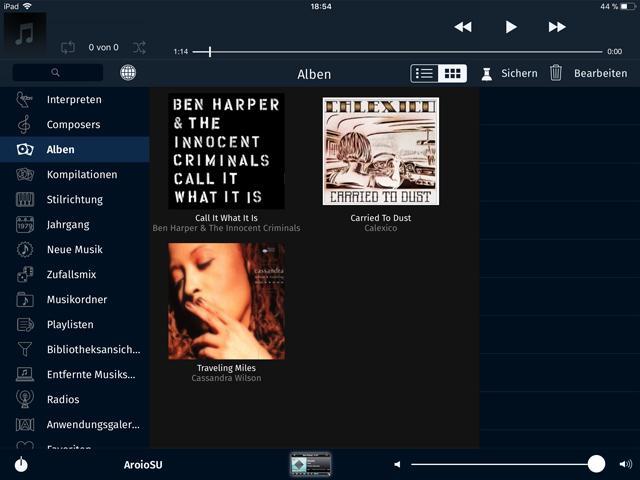The height and width of the screenshot is (480, 640).
Task: Select Alben in the sidebar
Action: pyautogui.click(x=75, y=149)
